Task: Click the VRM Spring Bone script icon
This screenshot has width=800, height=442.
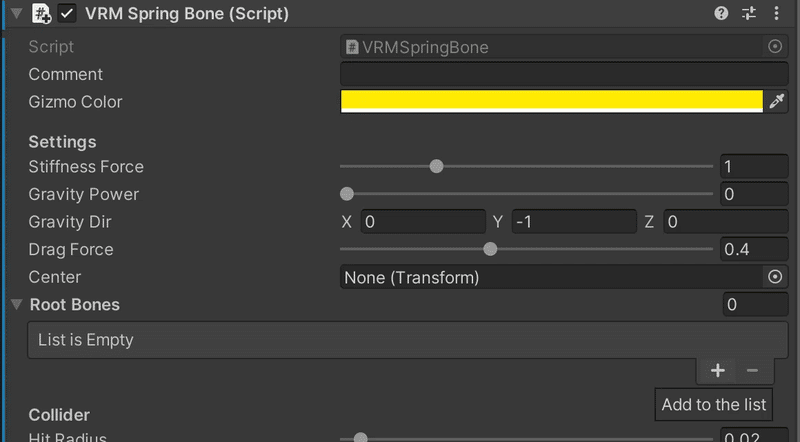Action: [x=42, y=14]
